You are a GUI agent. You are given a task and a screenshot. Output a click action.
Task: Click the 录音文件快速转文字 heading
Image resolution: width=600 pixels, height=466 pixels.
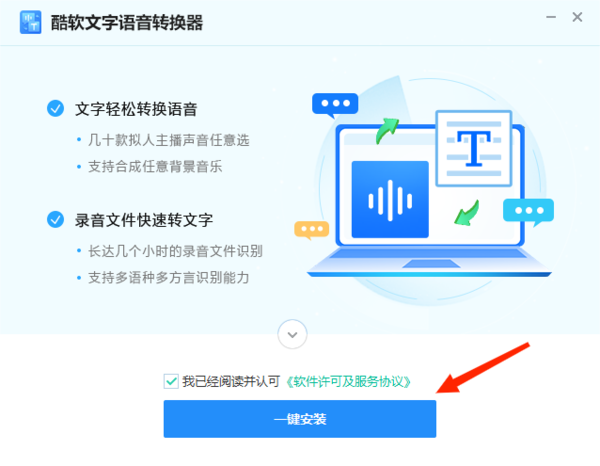(143, 220)
